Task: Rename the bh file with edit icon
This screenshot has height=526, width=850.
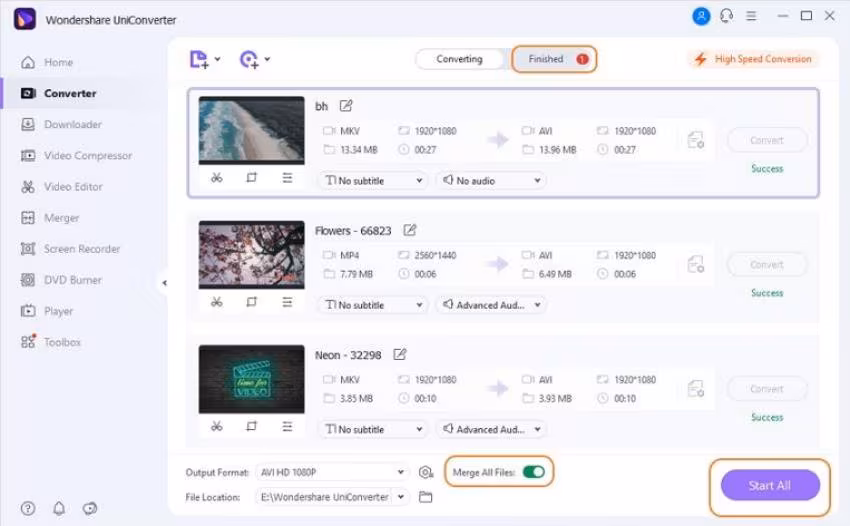Action: coord(346,106)
